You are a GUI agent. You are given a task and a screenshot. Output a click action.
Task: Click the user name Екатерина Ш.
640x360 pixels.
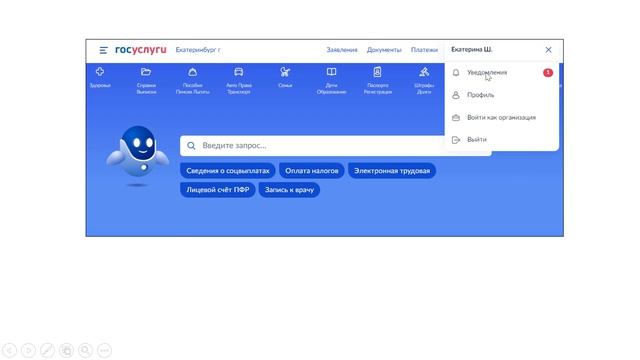click(x=471, y=49)
